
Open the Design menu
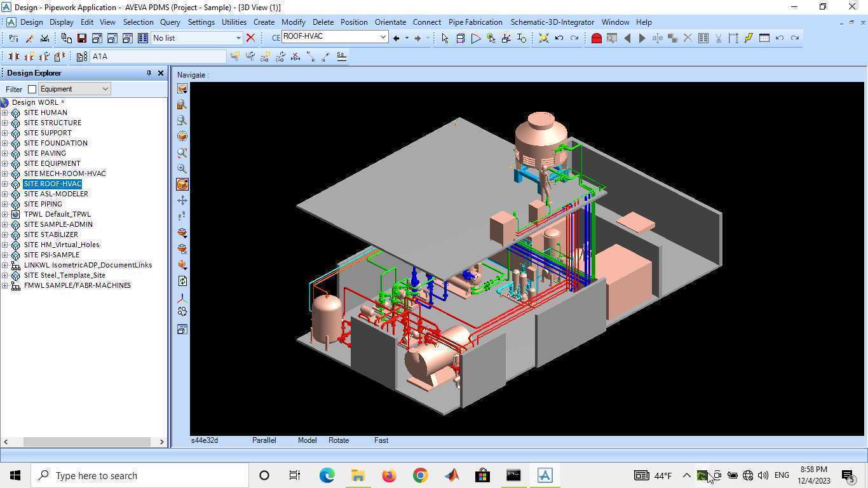click(x=31, y=22)
